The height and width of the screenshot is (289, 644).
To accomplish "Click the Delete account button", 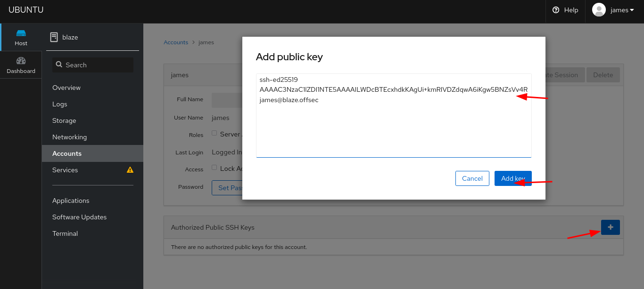I will click(x=603, y=75).
